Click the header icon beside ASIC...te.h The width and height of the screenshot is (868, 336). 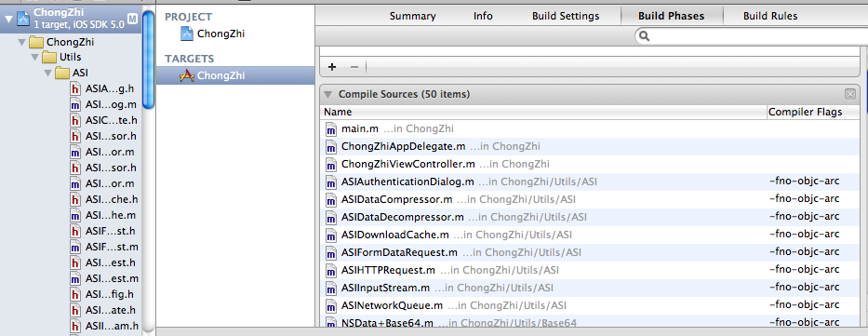coord(74,120)
